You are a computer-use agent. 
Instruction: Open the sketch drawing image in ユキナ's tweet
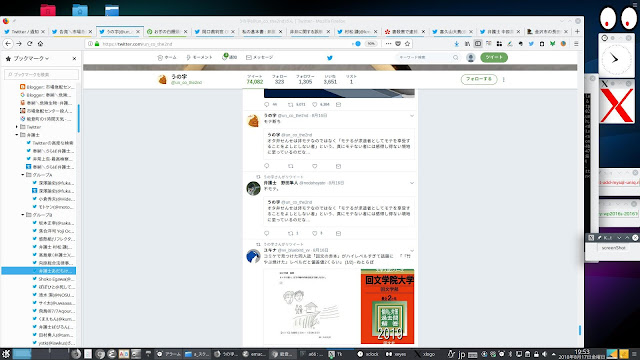tap(311, 307)
